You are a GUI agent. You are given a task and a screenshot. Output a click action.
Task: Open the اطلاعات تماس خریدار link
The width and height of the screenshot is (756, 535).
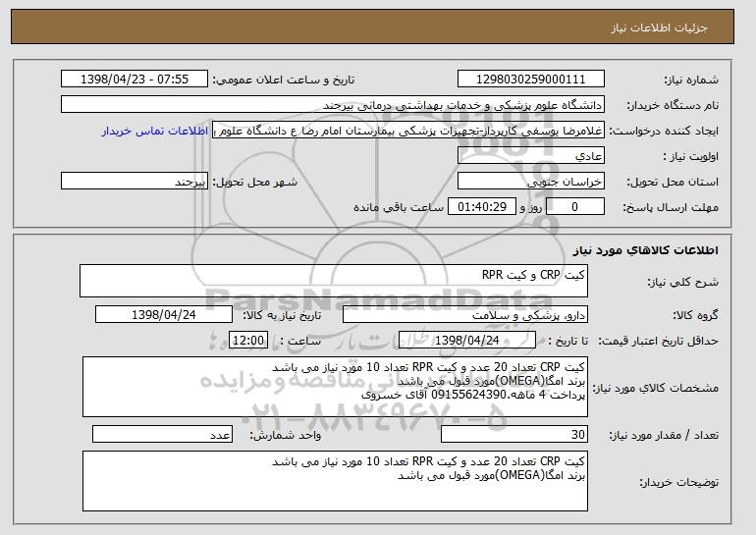point(155,132)
